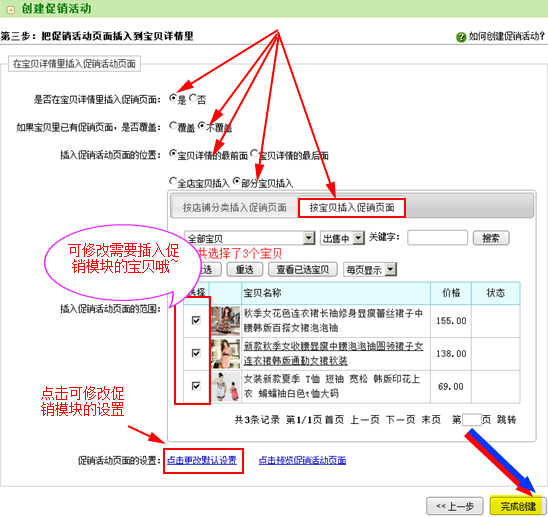Click the 点击更改默认设置 link
The height and width of the screenshot is (517, 548).
[x=202, y=460]
